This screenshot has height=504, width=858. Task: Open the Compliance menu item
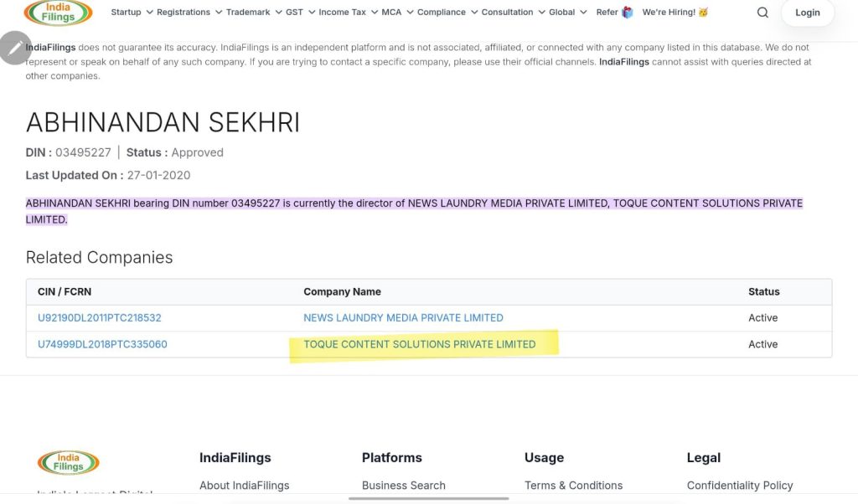pos(441,12)
